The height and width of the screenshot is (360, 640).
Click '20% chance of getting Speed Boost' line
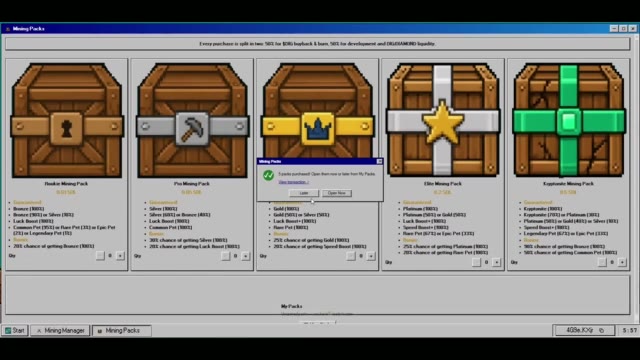(x=320, y=247)
